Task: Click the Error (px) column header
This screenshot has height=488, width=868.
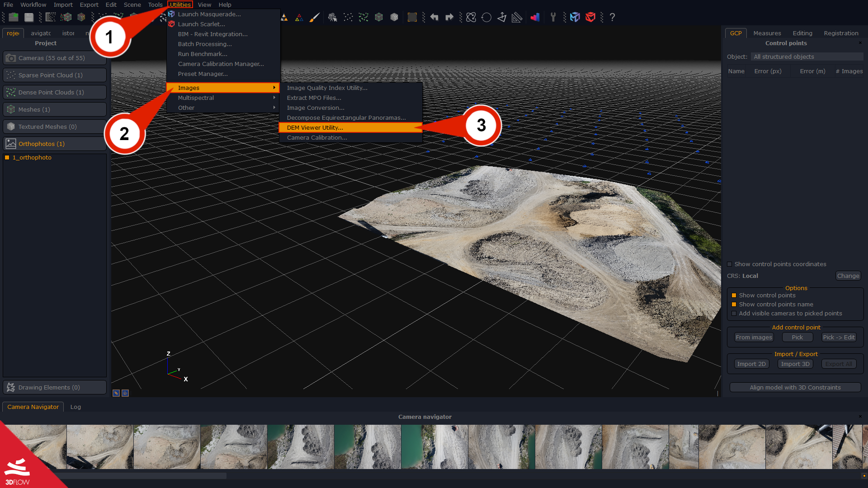Action: pos(768,71)
